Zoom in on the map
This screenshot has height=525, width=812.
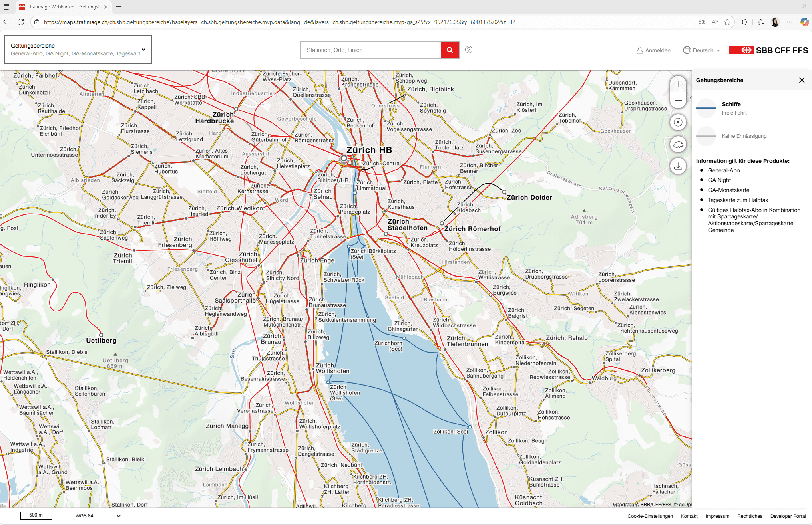coord(678,84)
